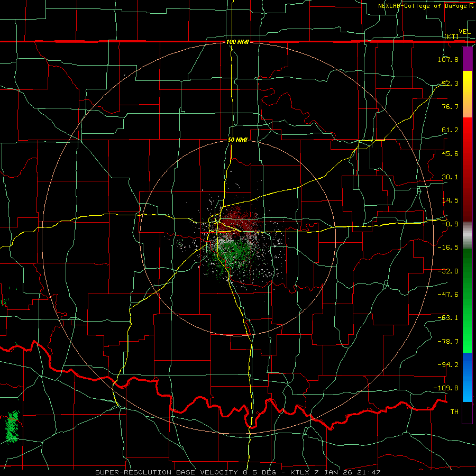Select the 92.3 velocity scale value
Viewport: 476px width, 476px height.
450,83
